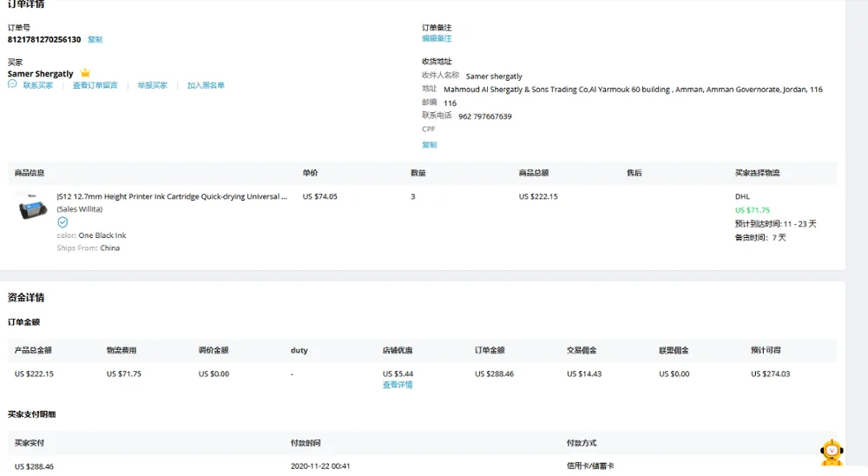Click the 买家支付明细 section heading
Image resolution: width=868 pixels, height=476 pixels.
[31, 414]
